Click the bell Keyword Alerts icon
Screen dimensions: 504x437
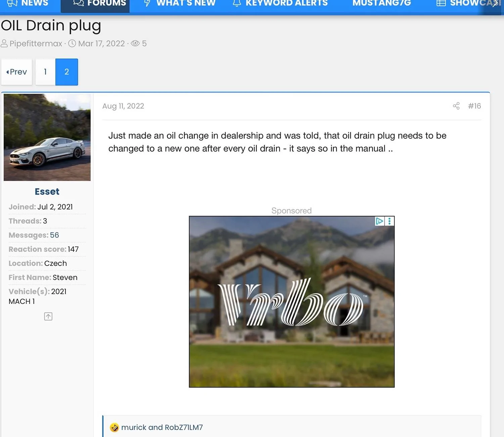pos(237,3)
